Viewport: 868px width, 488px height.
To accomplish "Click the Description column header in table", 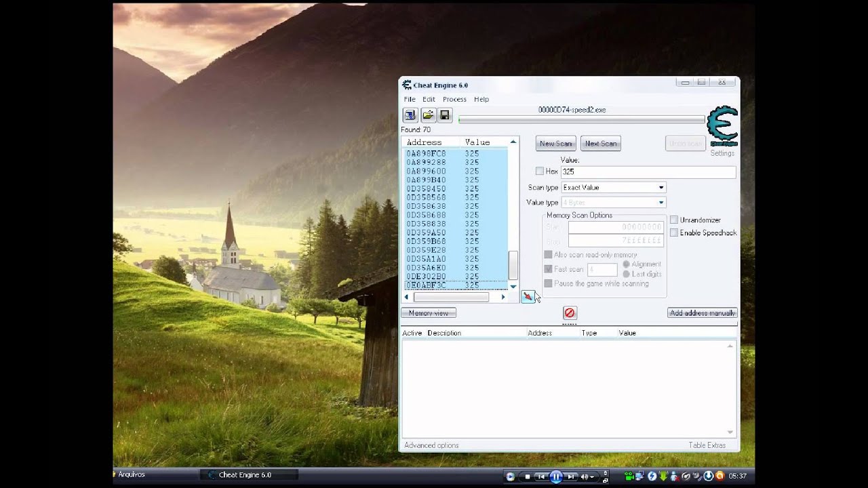I will pyautogui.click(x=444, y=333).
